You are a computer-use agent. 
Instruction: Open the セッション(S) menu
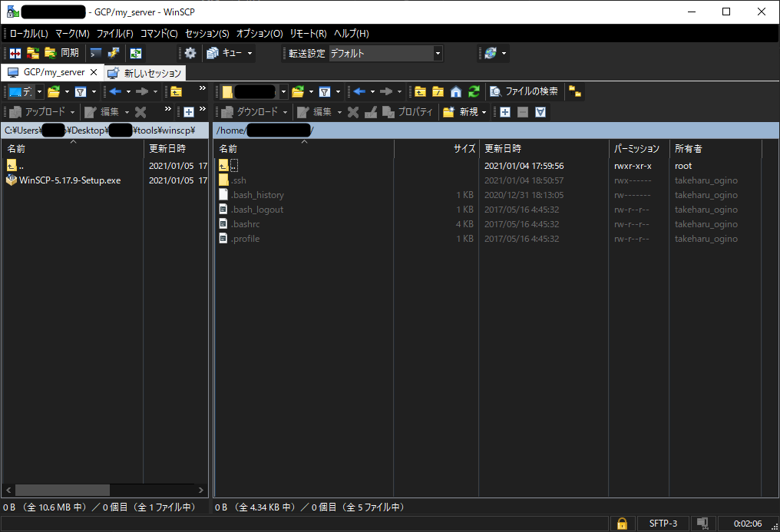coord(207,33)
